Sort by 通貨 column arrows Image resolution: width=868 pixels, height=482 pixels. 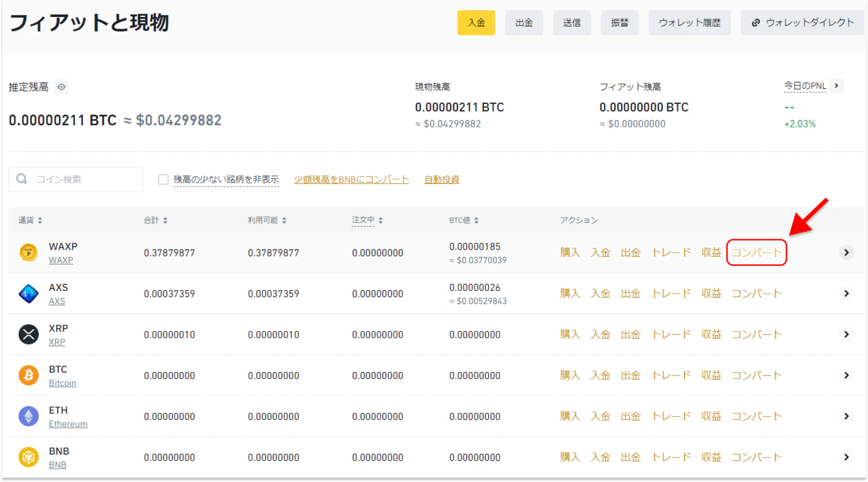point(40,220)
